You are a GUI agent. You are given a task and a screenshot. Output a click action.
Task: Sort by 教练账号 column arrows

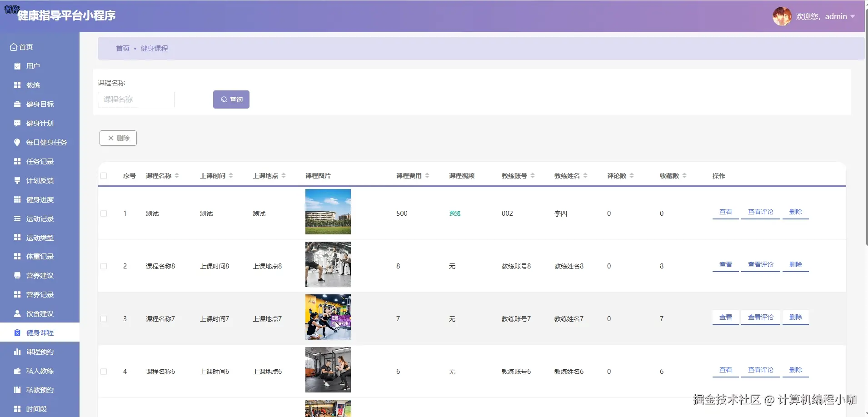pyautogui.click(x=533, y=176)
